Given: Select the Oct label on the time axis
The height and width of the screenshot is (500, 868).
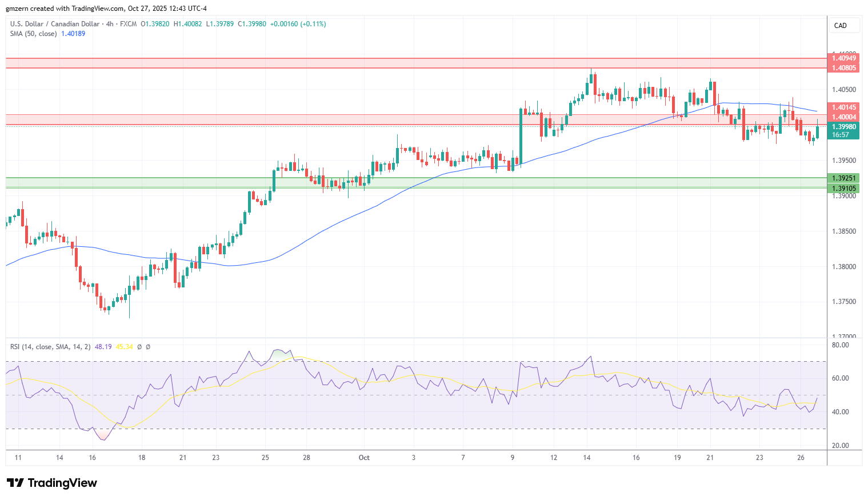Looking at the screenshot, I should point(364,457).
